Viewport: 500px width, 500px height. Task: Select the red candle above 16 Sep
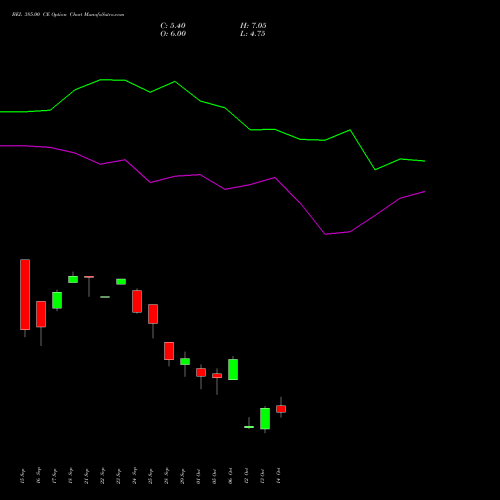click(x=41, y=314)
